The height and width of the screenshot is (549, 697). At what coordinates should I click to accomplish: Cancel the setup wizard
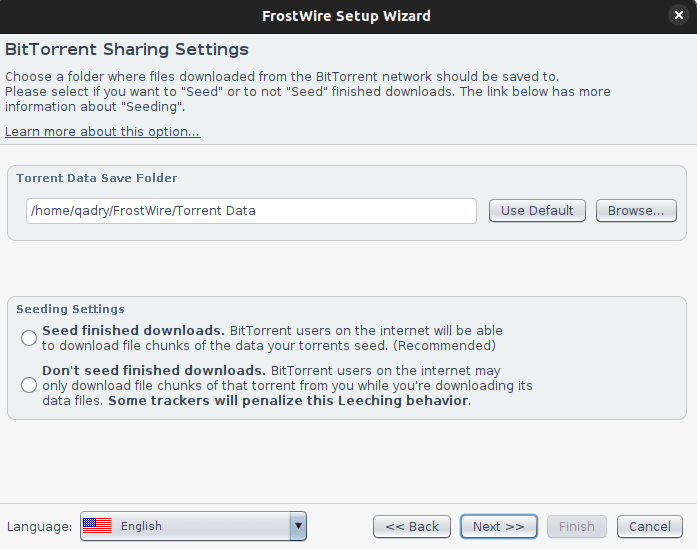pyautogui.click(x=649, y=527)
